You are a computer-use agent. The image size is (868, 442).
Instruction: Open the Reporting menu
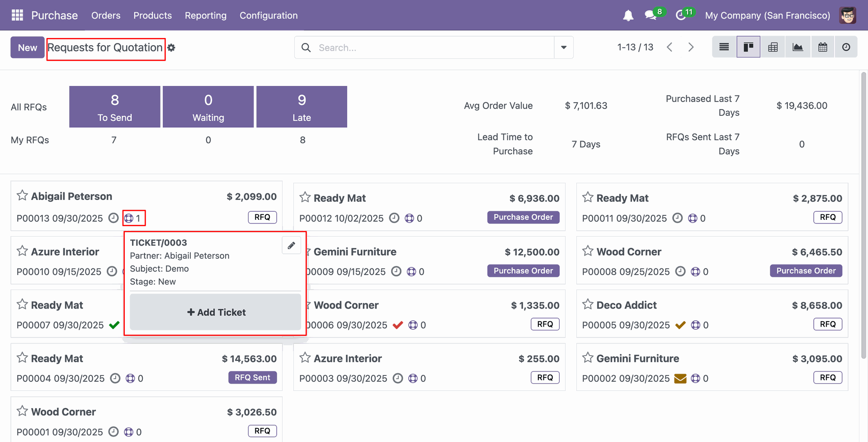(206, 15)
